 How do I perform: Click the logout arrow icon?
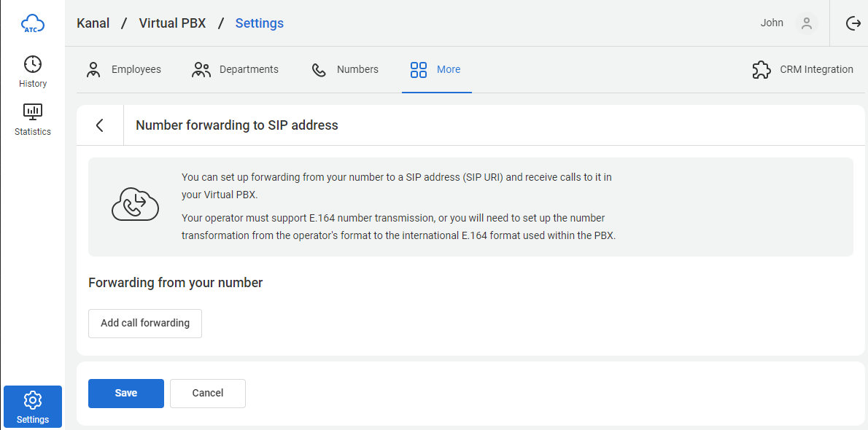[853, 23]
